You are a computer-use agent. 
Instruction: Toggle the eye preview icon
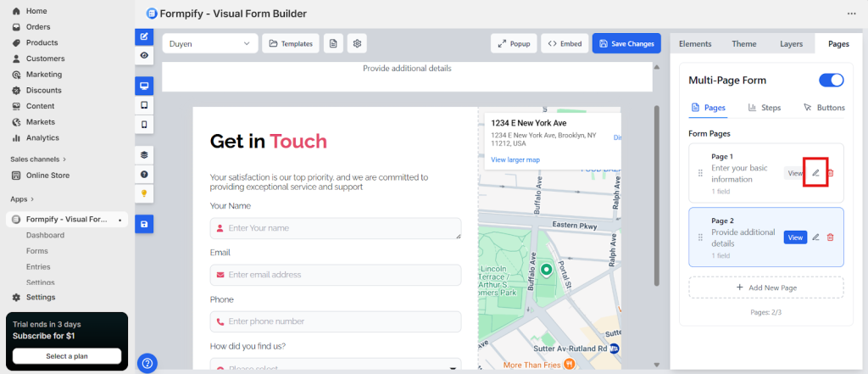point(144,54)
